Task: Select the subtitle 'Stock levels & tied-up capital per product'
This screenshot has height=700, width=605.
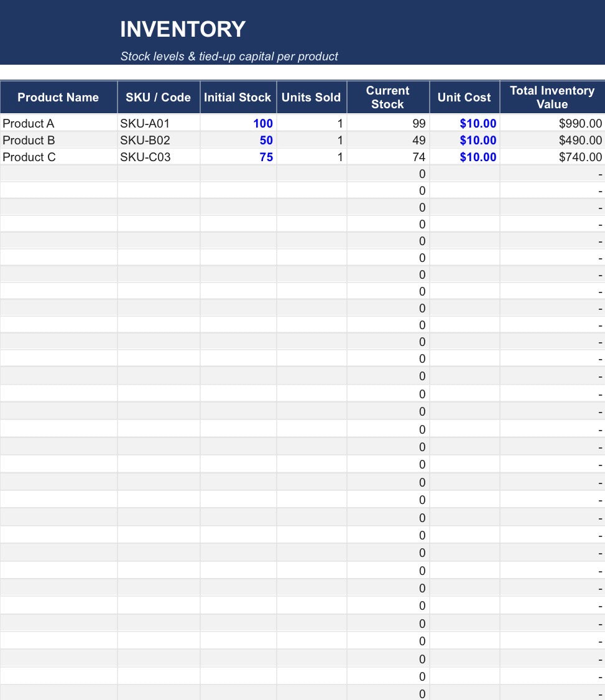Action: [229, 57]
